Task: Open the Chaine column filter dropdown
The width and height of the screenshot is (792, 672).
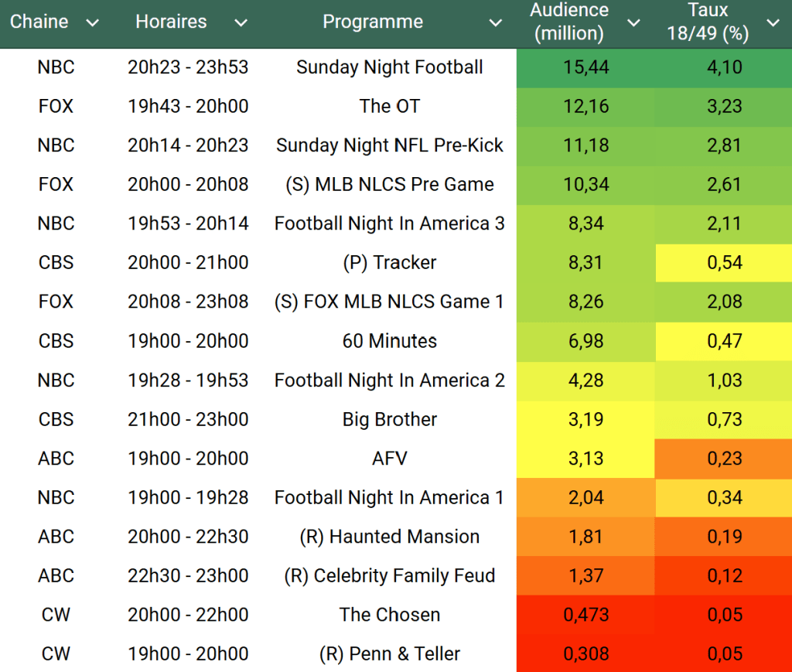Action: (x=93, y=23)
